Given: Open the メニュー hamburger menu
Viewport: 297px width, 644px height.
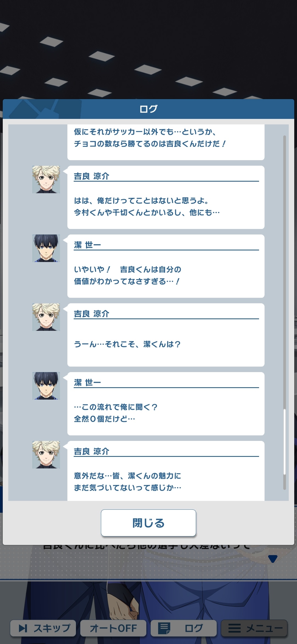Looking at the screenshot, I should pyautogui.click(x=254, y=628).
